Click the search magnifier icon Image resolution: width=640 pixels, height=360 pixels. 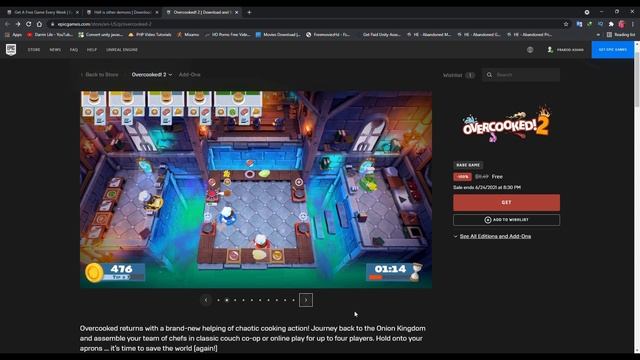click(489, 75)
